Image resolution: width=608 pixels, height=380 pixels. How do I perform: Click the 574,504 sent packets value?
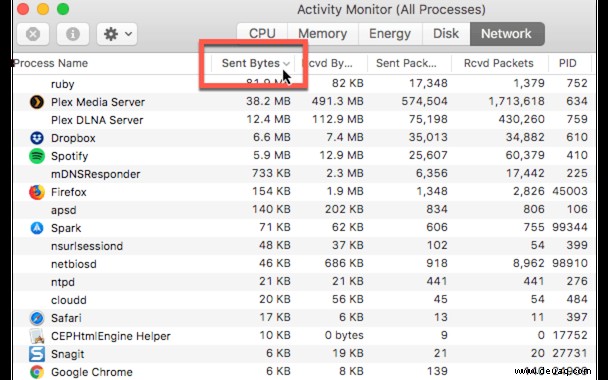point(424,101)
